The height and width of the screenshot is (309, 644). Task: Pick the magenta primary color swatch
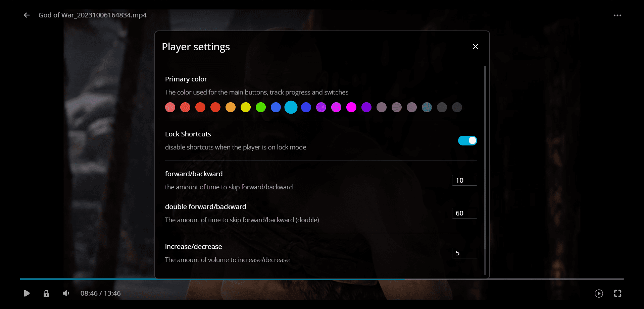pyautogui.click(x=351, y=107)
